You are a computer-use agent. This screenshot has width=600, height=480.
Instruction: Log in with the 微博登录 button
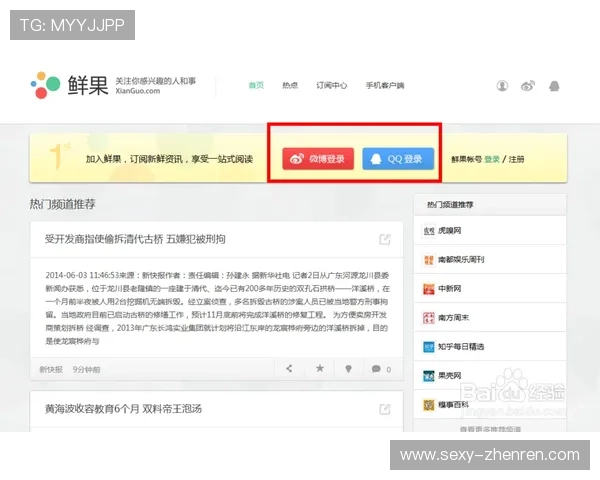coord(318,158)
